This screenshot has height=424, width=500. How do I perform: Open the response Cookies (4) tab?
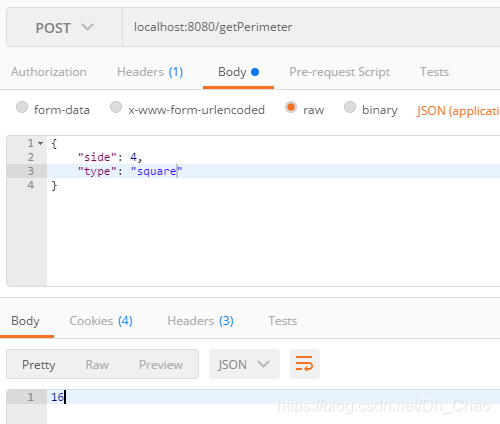(x=101, y=321)
